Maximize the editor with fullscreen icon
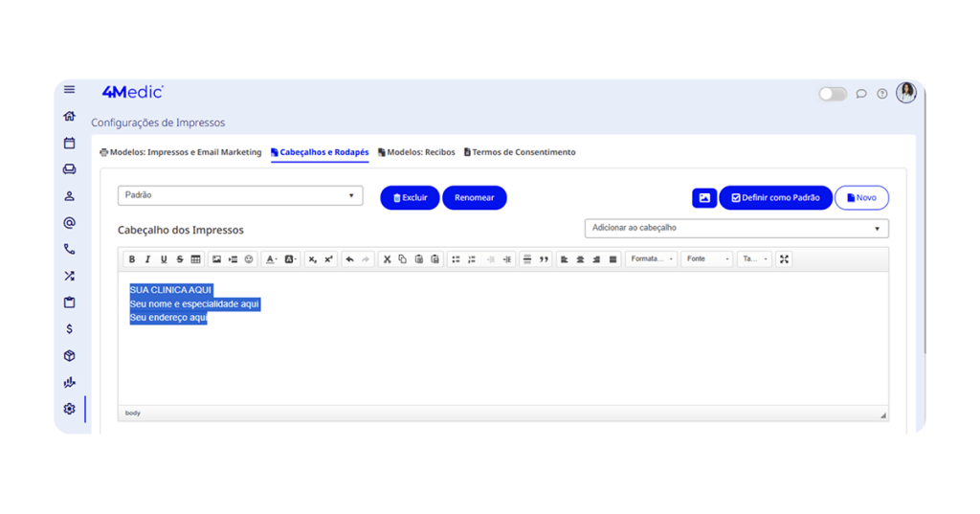980x514 pixels. [x=784, y=259]
